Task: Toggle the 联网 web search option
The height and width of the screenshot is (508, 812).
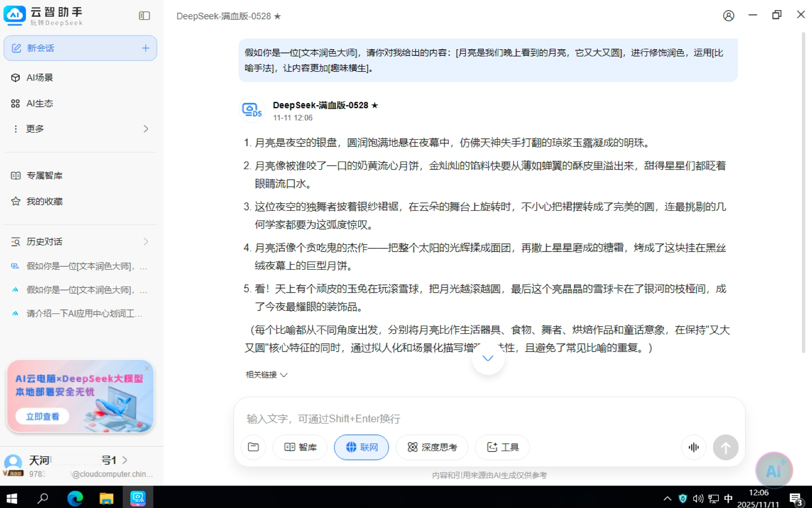Action: (x=361, y=447)
